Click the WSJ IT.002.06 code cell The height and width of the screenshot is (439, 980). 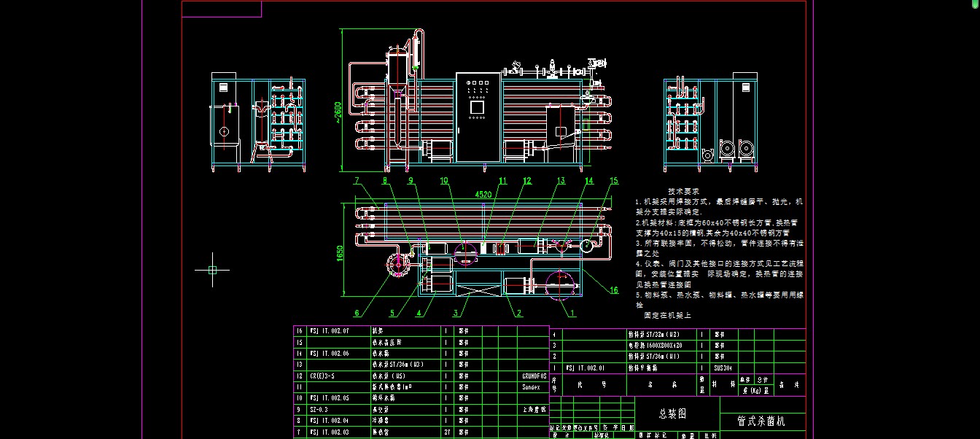pos(340,354)
